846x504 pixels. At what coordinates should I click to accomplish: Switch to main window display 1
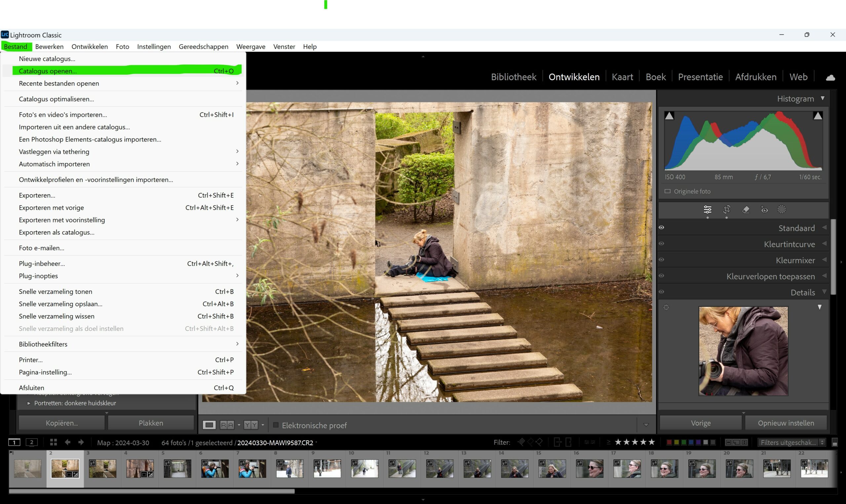tap(14, 442)
